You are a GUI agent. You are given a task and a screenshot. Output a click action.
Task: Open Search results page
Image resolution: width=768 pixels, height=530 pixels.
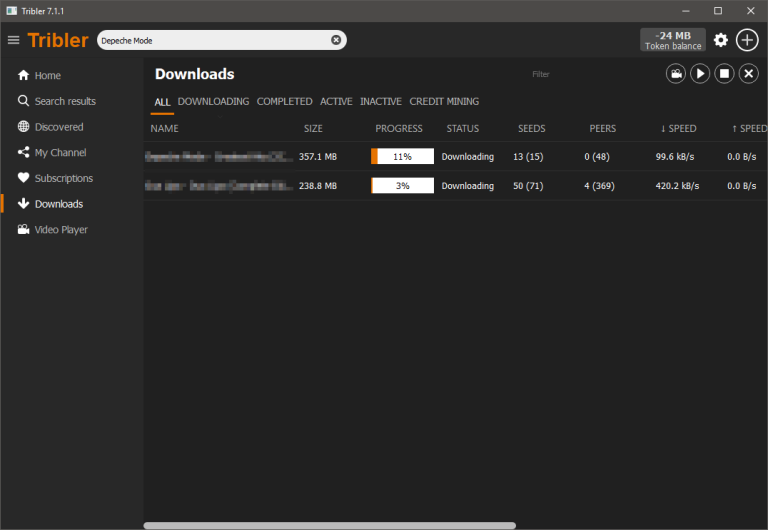(65, 101)
